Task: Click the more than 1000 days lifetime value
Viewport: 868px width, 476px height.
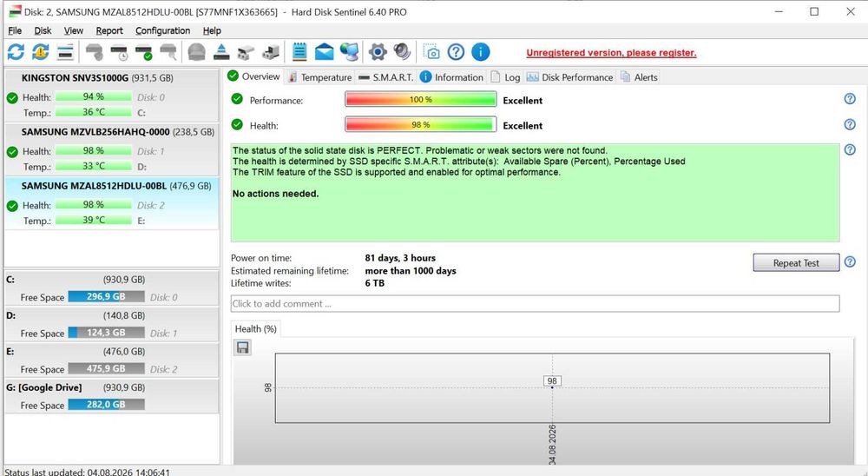Action: click(x=411, y=270)
